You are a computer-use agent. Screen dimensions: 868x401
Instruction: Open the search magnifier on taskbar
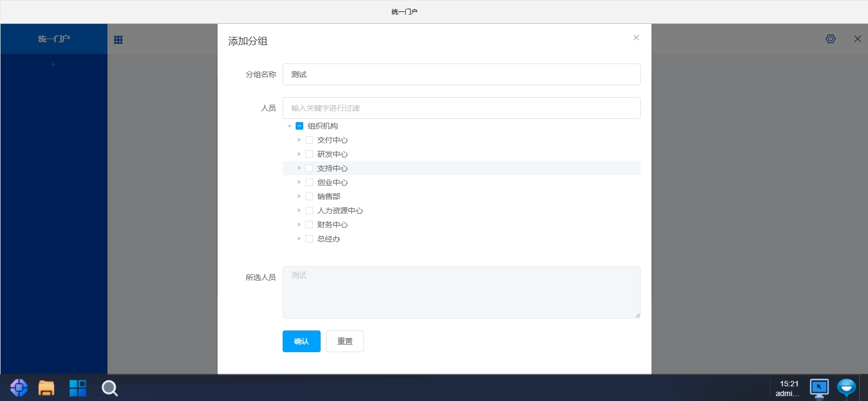(110, 388)
